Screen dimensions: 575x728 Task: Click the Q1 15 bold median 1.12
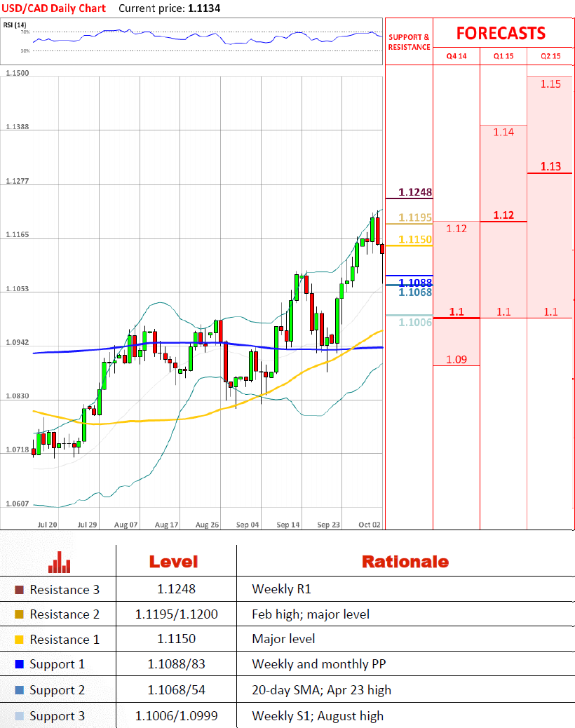(x=503, y=215)
